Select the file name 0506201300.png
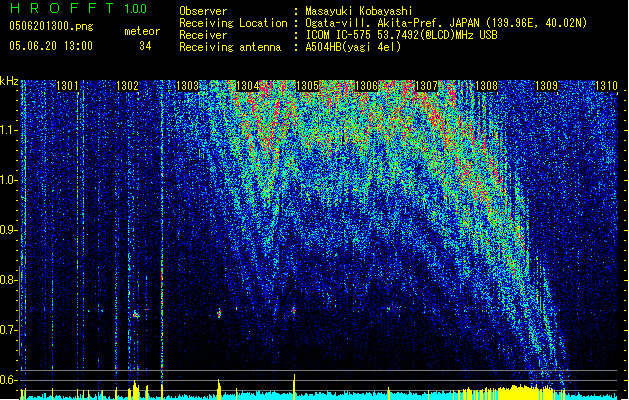Image resolution: width=629 pixels, height=400 pixels. (x=51, y=26)
